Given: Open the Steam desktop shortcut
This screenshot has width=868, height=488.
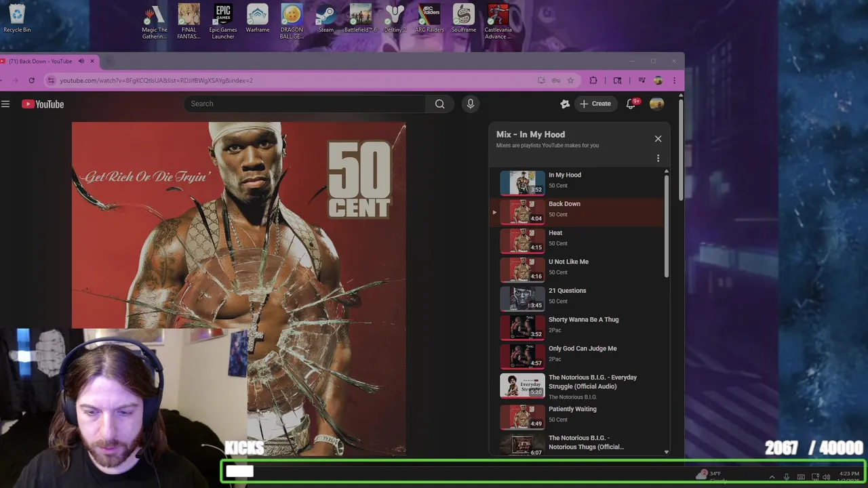Looking at the screenshot, I should tap(326, 19).
